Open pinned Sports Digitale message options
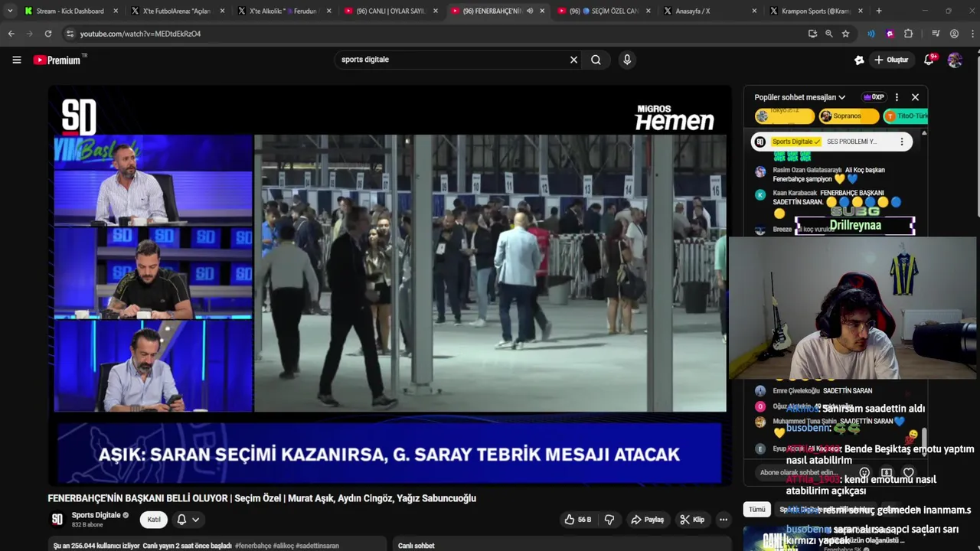 coord(901,142)
